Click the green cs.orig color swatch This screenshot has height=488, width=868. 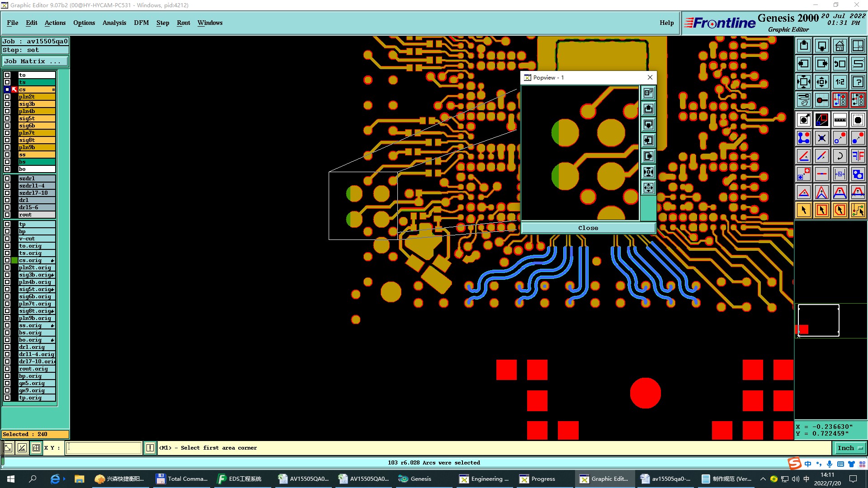(15, 260)
